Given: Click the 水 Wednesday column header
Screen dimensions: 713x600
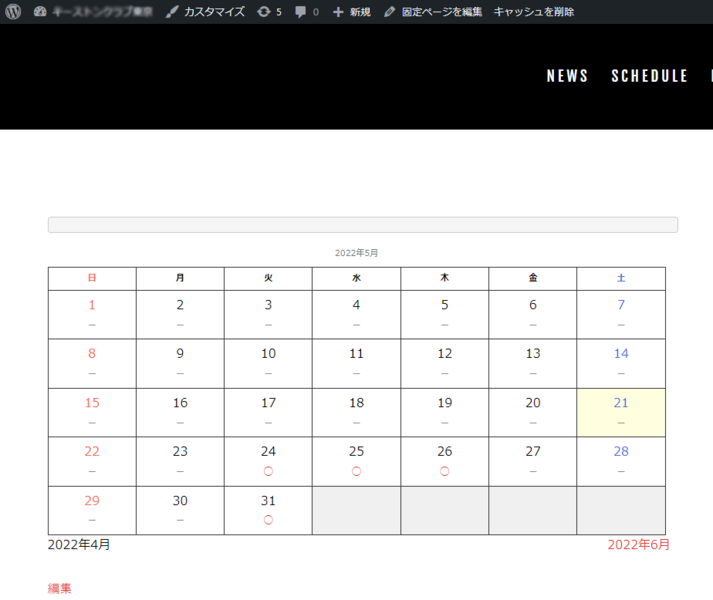Looking at the screenshot, I should click(356, 277).
